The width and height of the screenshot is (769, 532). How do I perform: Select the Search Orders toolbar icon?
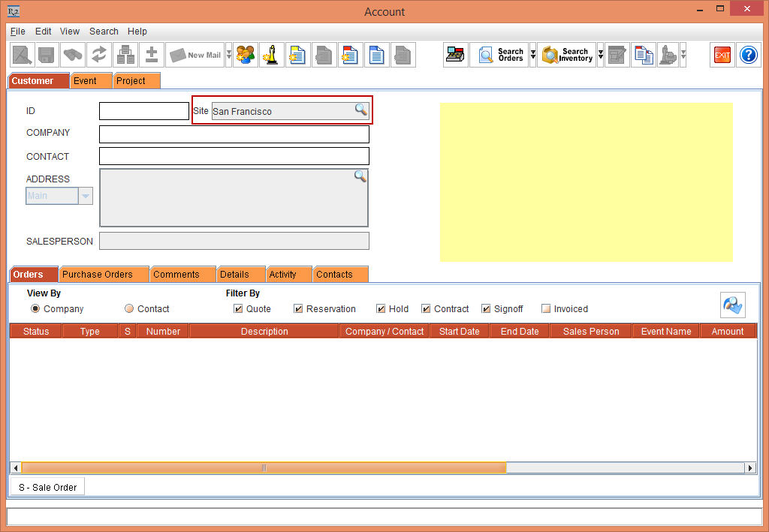tap(499, 54)
